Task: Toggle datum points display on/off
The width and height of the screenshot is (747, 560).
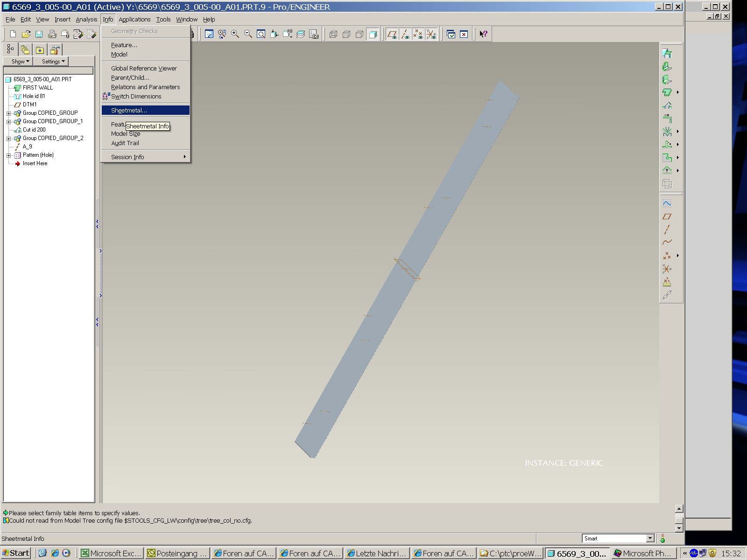Action: click(418, 34)
